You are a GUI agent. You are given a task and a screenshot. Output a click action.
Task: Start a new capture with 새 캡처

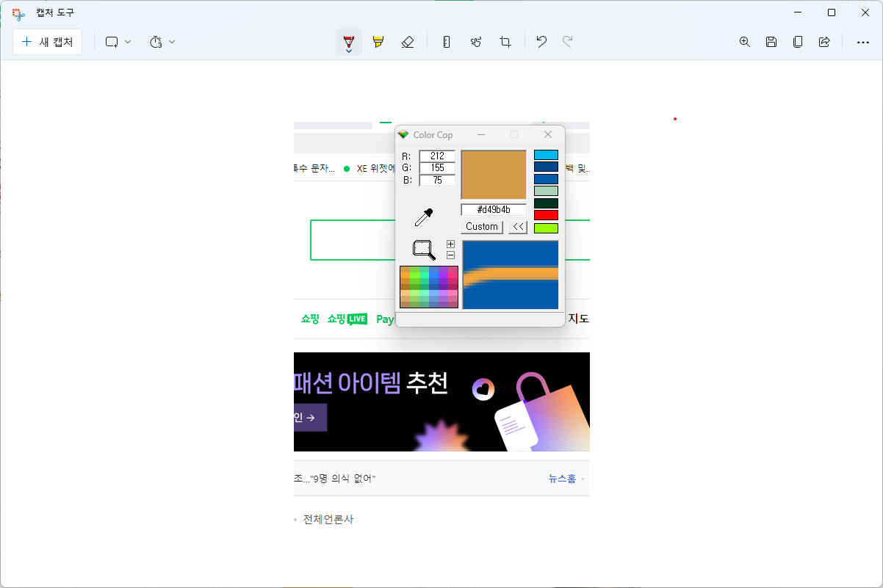tap(48, 42)
